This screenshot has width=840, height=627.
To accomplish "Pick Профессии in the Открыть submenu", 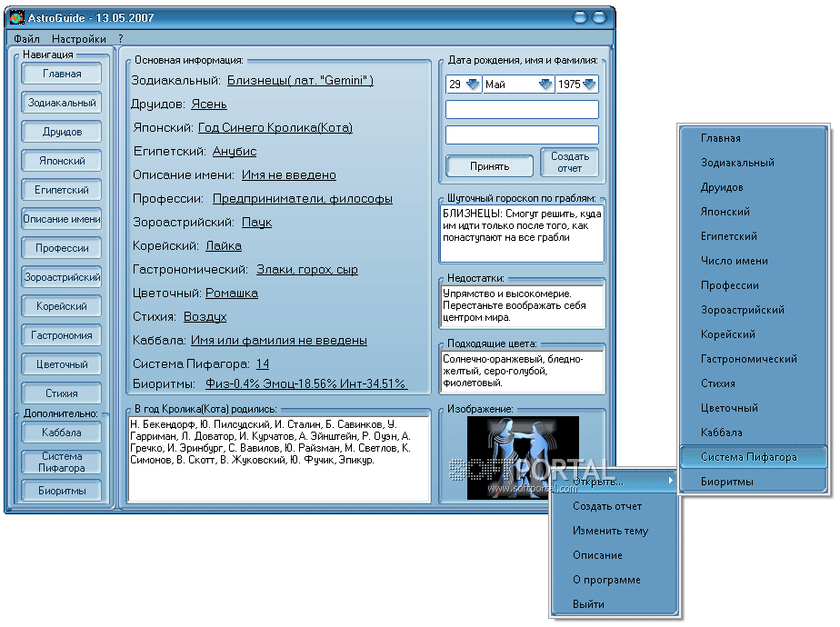I will 754,285.
